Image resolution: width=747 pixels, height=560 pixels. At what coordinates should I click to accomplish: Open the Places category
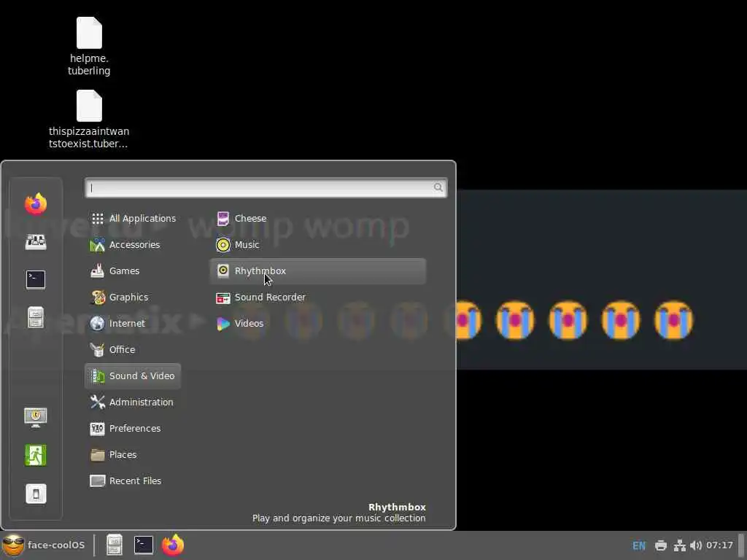(x=133, y=454)
